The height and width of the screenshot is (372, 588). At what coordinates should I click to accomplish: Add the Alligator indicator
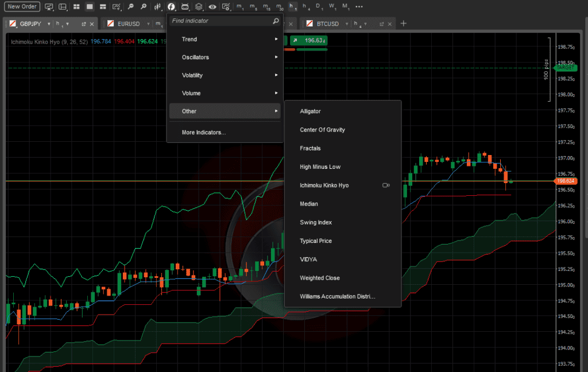pyautogui.click(x=343, y=111)
